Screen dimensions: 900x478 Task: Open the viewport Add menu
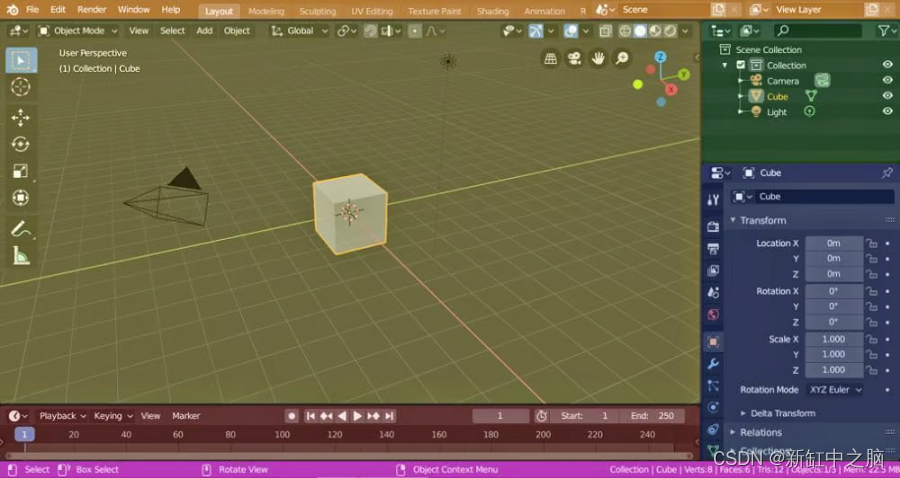[204, 31]
